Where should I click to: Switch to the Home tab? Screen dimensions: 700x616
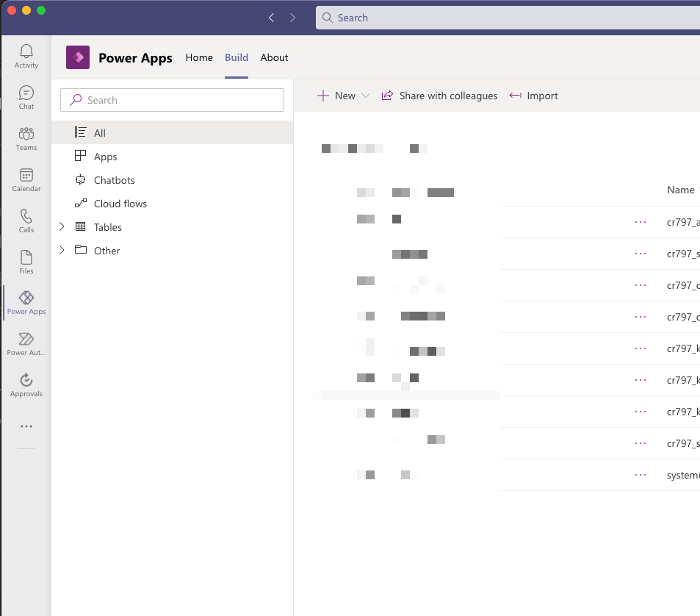199,57
